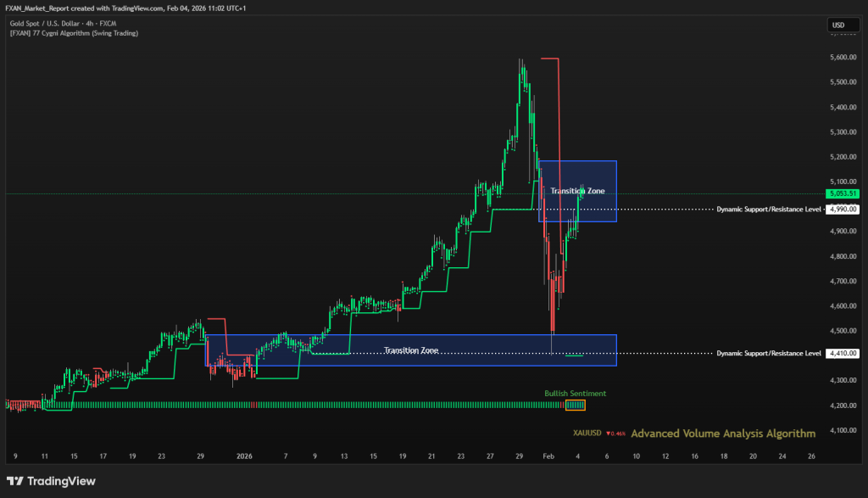Click the red negative percent change indicator

click(615, 434)
